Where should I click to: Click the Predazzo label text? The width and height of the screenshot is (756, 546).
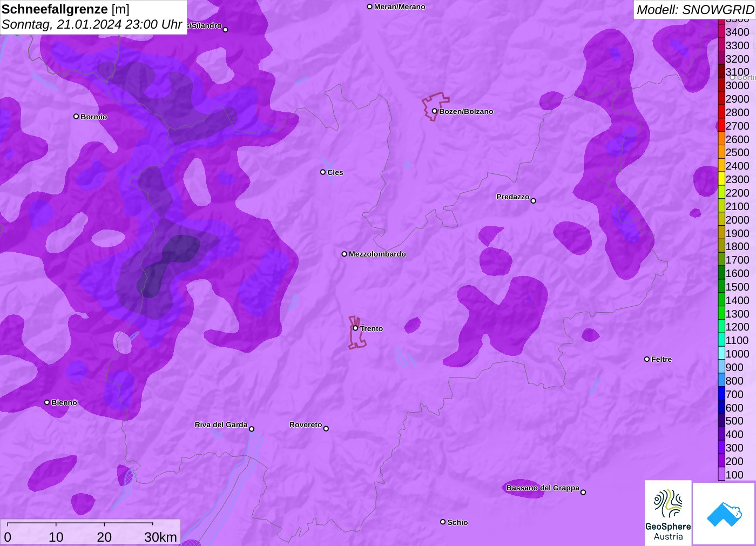click(513, 197)
